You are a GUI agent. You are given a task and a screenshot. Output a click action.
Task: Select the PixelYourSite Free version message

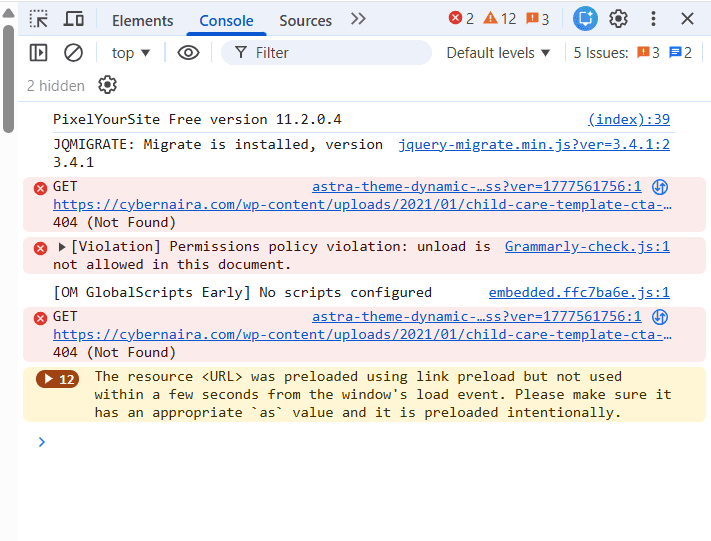[x=197, y=119]
